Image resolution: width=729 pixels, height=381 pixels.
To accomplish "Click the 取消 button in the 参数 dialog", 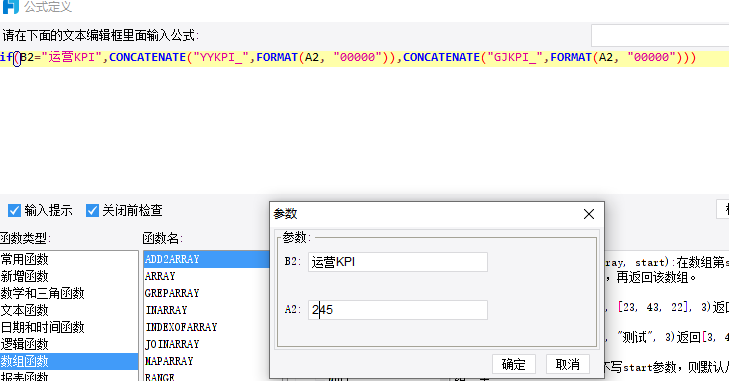I will pos(568,364).
